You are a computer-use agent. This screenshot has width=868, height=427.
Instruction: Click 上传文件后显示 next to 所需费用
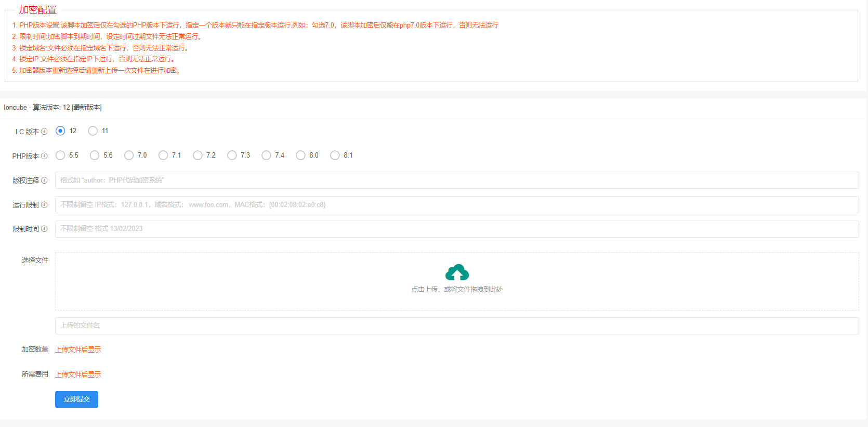pyautogui.click(x=78, y=374)
